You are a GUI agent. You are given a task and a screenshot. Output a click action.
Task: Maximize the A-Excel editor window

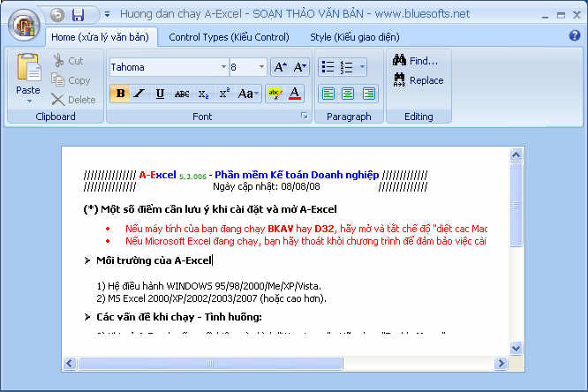[x=561, y=15]
